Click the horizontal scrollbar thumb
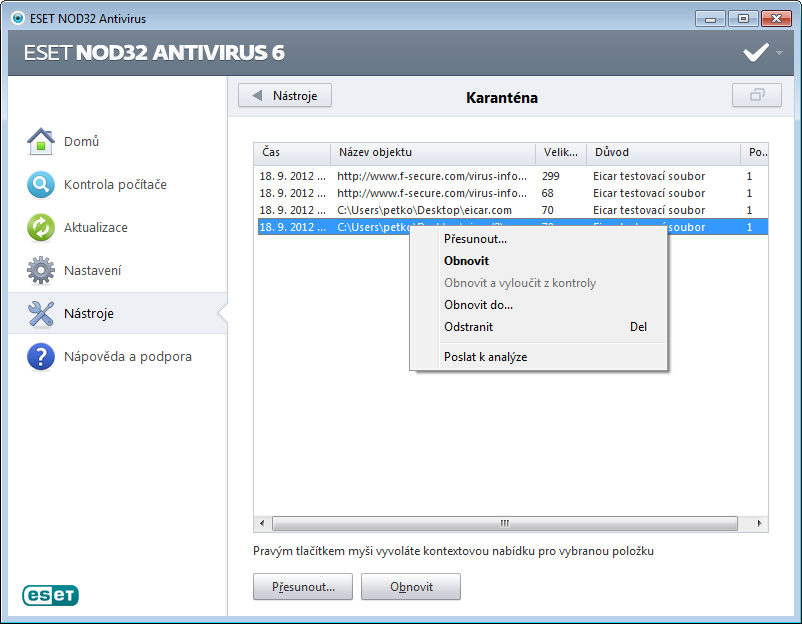 (x=505, y=523)
